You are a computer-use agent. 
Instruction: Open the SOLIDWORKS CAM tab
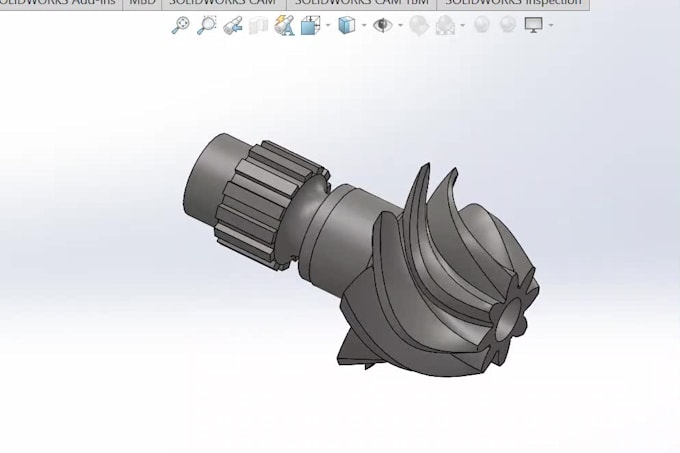(x=223, y=3)
